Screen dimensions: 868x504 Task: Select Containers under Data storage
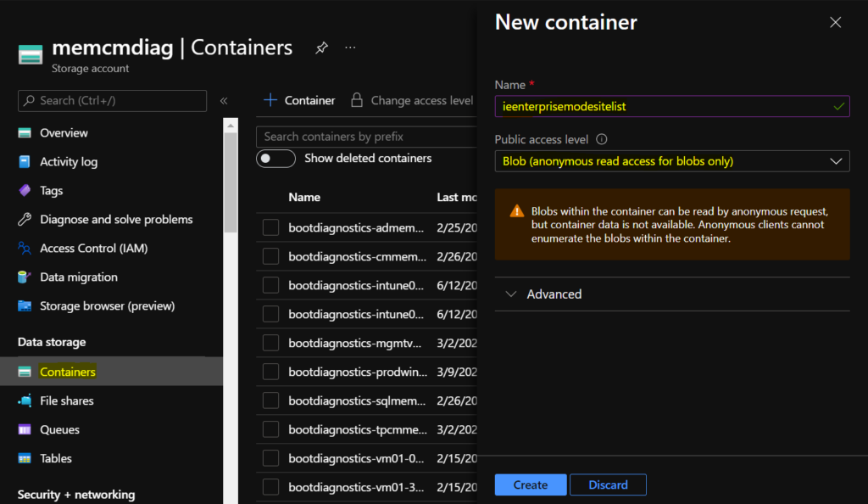68,372
